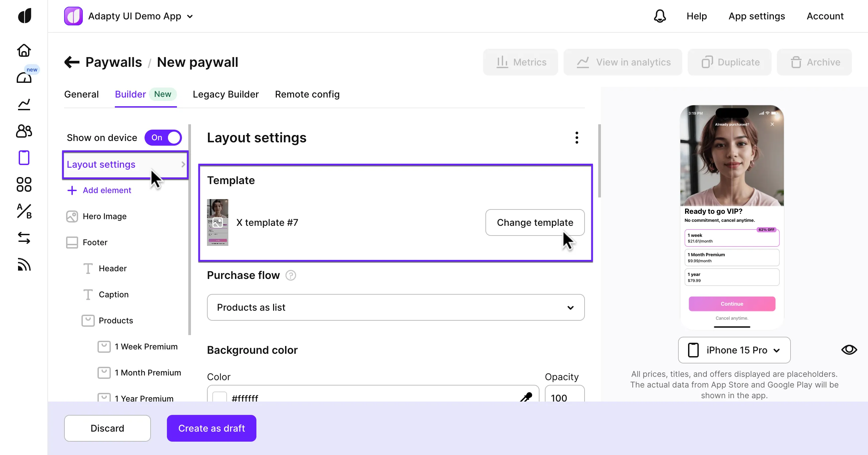Switch to the Remote config tab
This screenshot has height=455, width=868.
307,94
